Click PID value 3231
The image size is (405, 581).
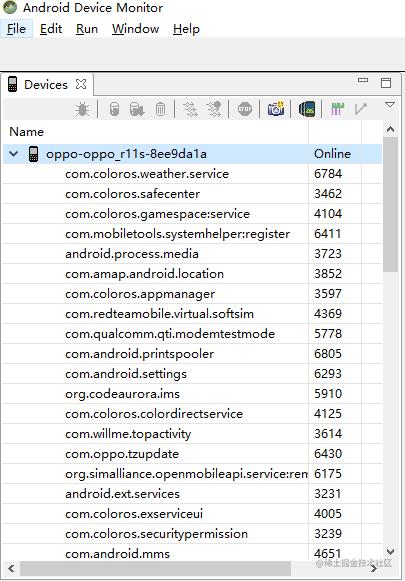(x=328, y=494)
